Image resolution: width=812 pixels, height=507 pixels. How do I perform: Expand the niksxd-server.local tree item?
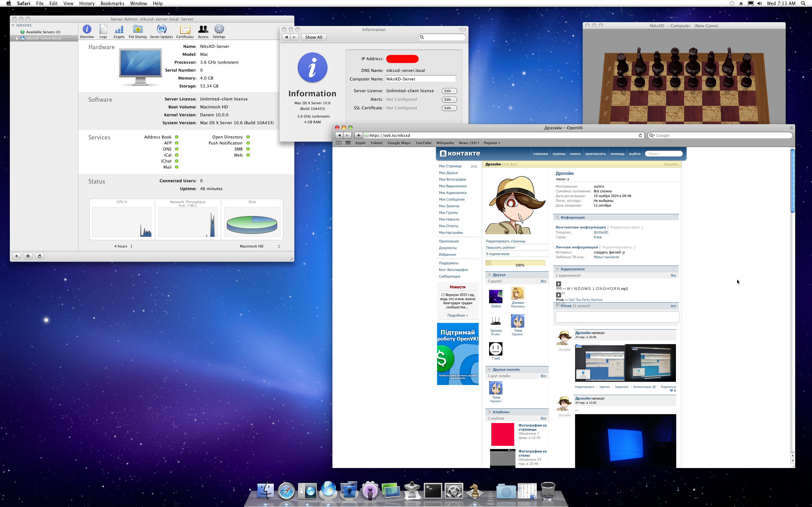point(17,38)
